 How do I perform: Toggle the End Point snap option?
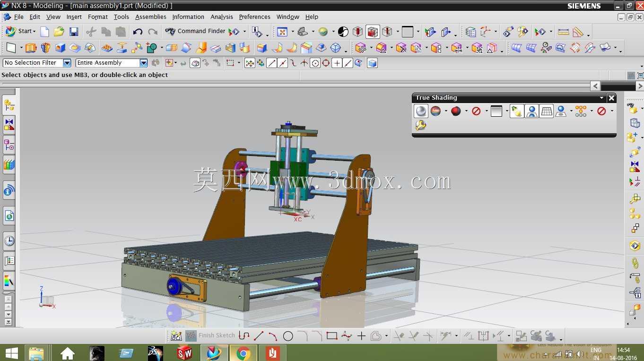[x=271, y=63]
